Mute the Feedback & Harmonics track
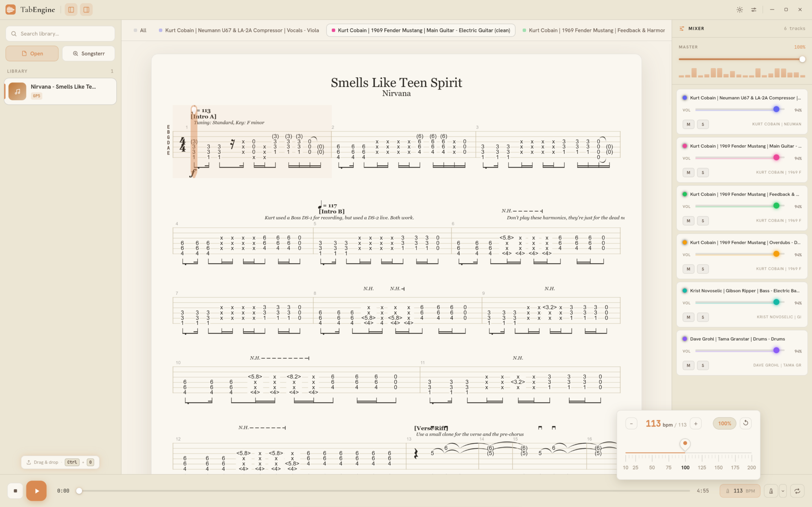This screenshot has height=507, width=812. (688, 221)
